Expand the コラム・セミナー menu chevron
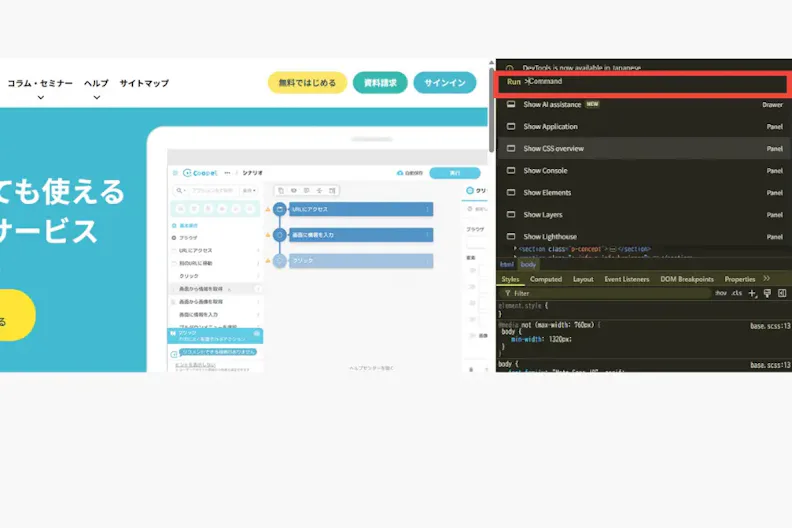The height and width of the screenshot is (528, 792). point(41,98)
